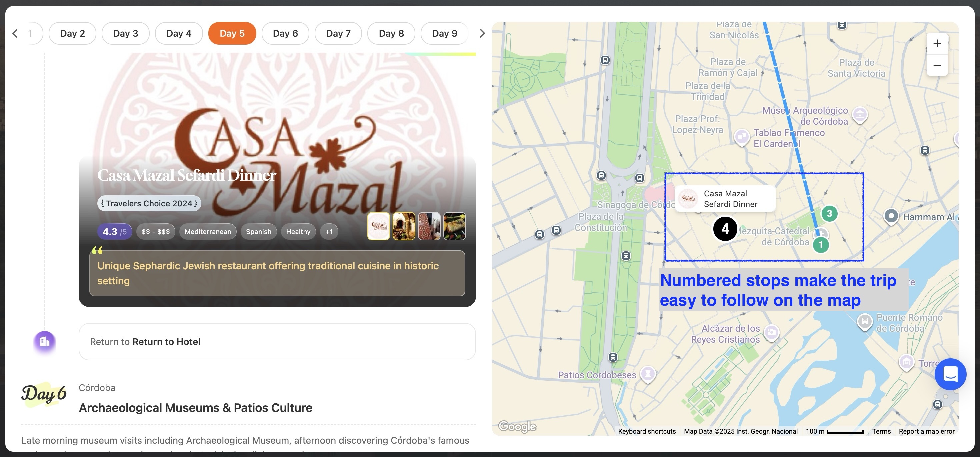The width and height of the screenshot is (980, 457).
Task: View Casa Mazal logo thumbnail
Action: [379, 226]
